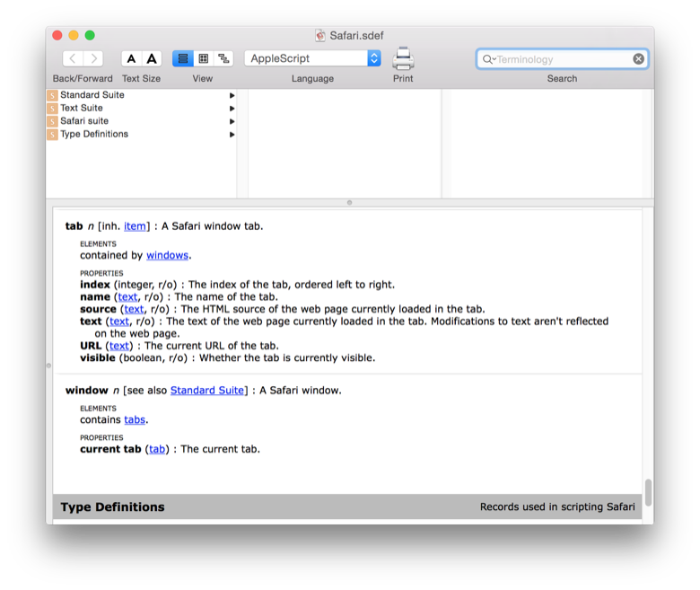Follow the 'windows' link under tab elements
The image size is (700, 590).
pyautogui.click(x=168, y=255)
